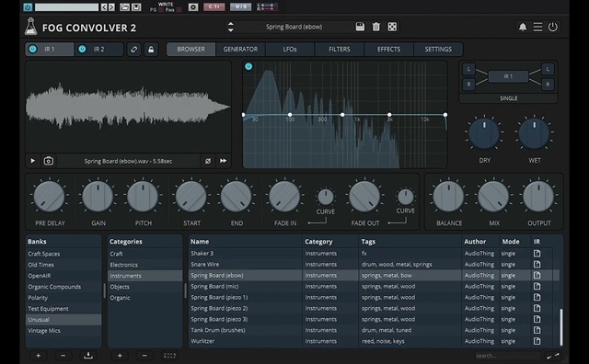
Task: Click the Fog Convolver flask logo
Action: [30, 27]
